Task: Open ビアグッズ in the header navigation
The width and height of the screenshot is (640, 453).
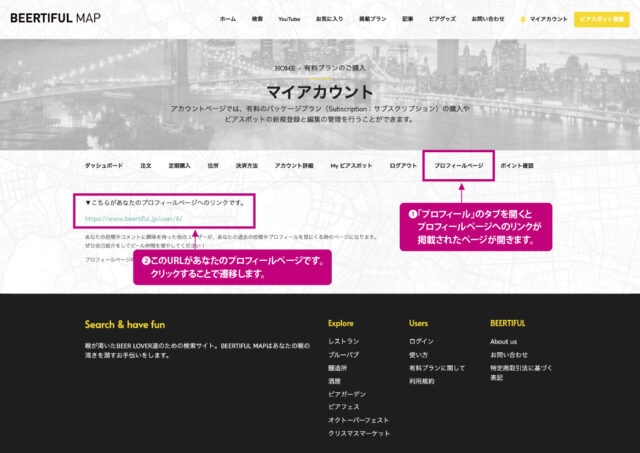Action: (442, 19)
